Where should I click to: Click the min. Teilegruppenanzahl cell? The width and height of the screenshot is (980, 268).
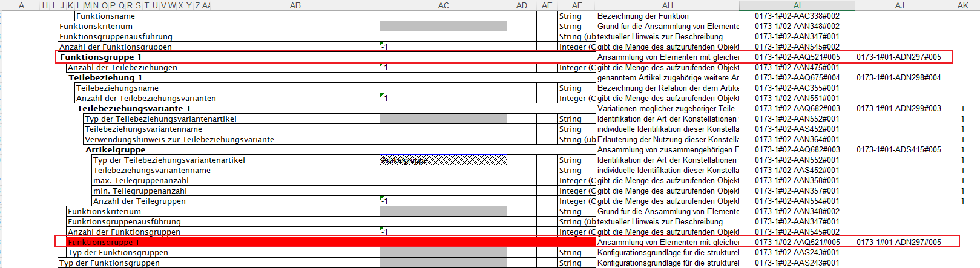pyautogui.click(x=140, y=191)
